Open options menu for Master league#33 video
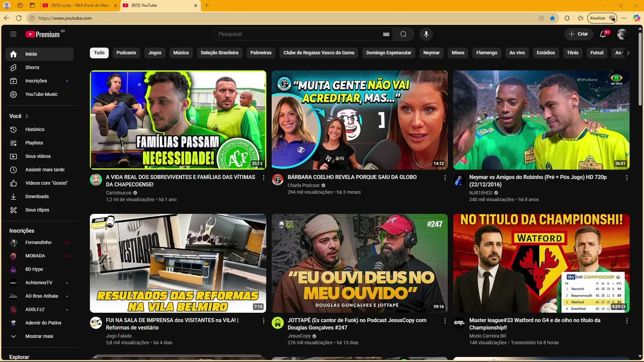644x362 pixels. tap(626, 321)
